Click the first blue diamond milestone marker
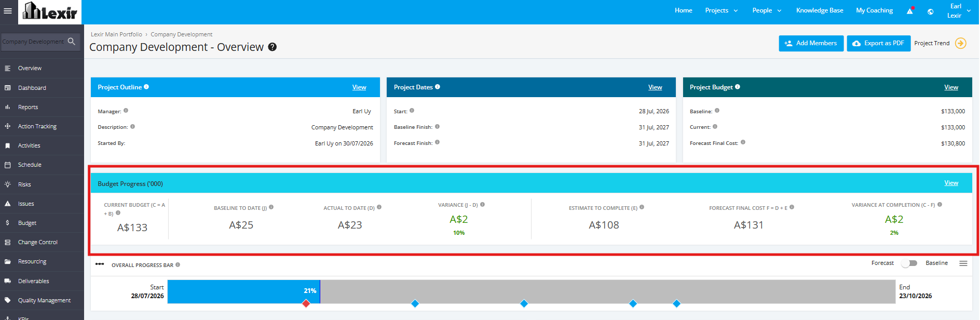The height and width of the screenshot is (320, 980). click(415, 303)
